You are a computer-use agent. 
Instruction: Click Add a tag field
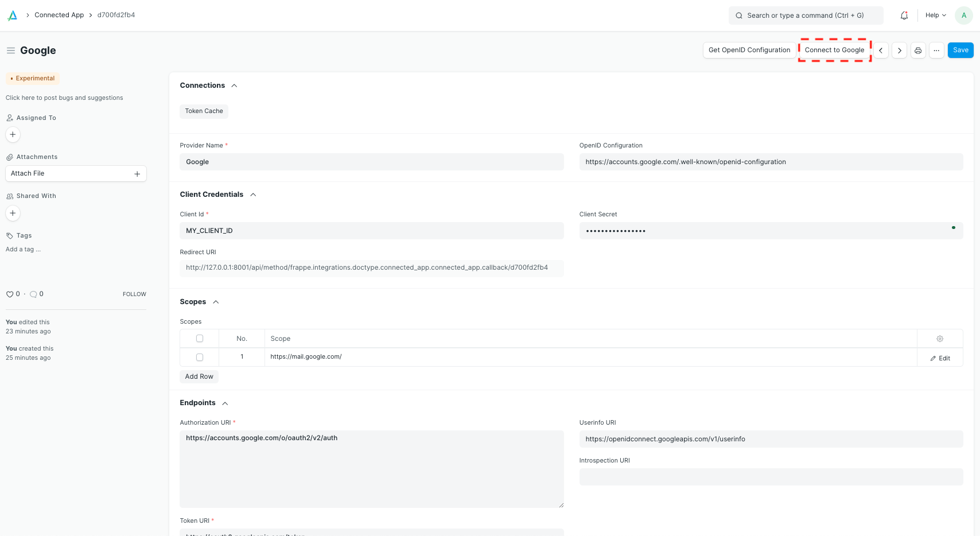[x=23, y=249]
